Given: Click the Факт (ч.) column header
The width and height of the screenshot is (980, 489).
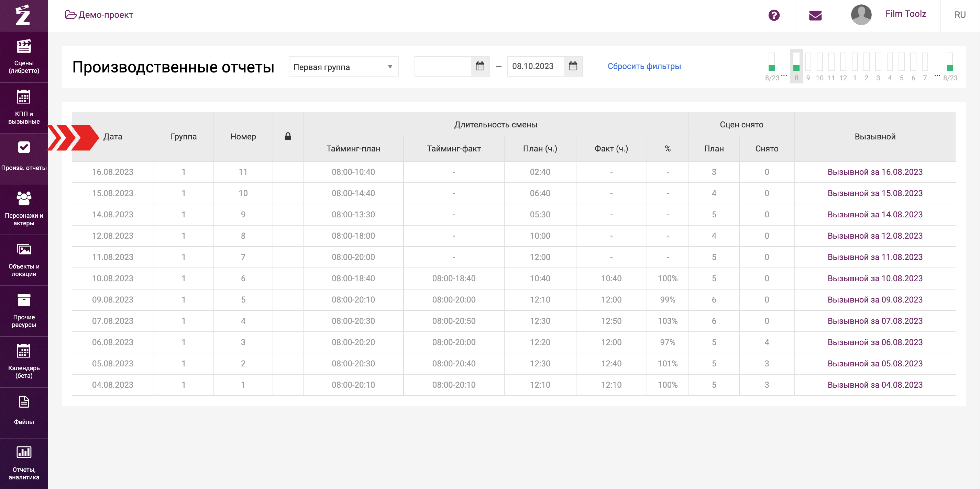Looking at the screenshot, I should click(x=611, y=149).
